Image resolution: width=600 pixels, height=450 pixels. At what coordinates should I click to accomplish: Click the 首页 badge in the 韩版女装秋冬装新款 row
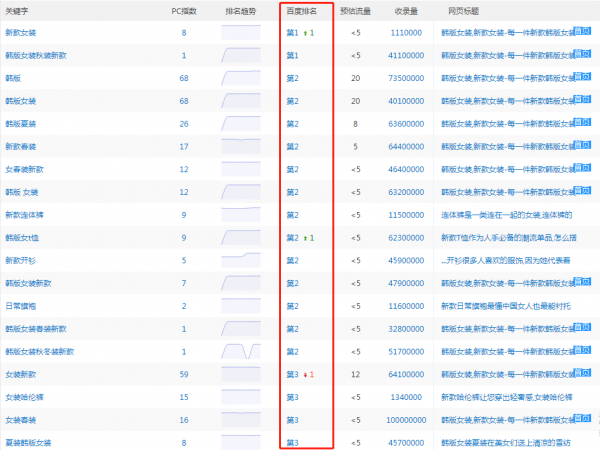click(579, 352)
